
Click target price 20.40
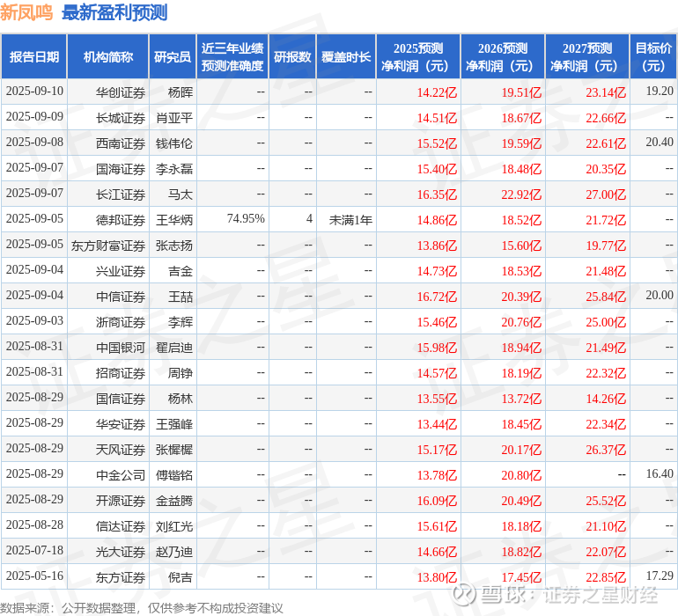pos(660,142)
